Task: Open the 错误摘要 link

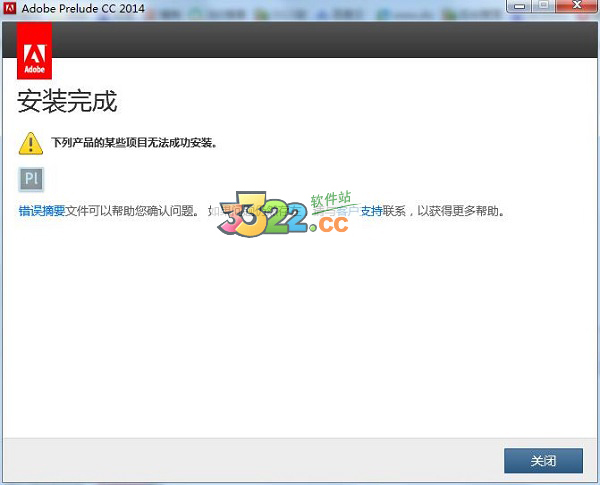Action: point(42,211)
